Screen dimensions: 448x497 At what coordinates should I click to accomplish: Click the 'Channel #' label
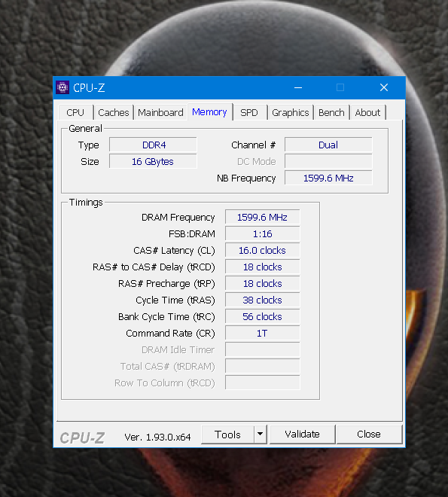coord(254,145)
